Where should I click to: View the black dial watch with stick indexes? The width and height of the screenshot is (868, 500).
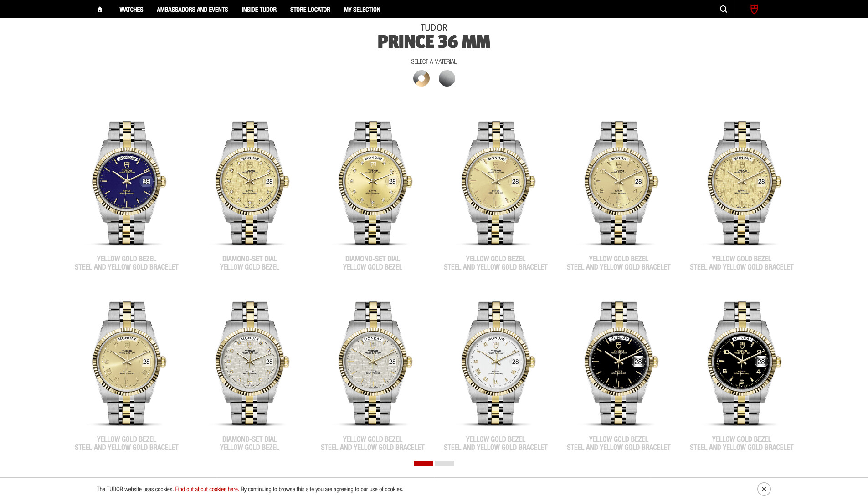tap(619, 363)
